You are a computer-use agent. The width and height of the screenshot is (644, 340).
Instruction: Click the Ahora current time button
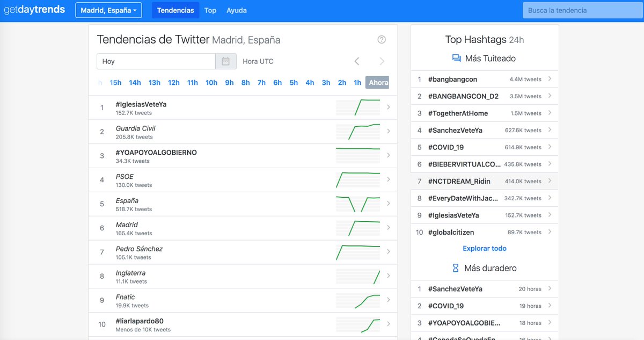pos(377,83)
